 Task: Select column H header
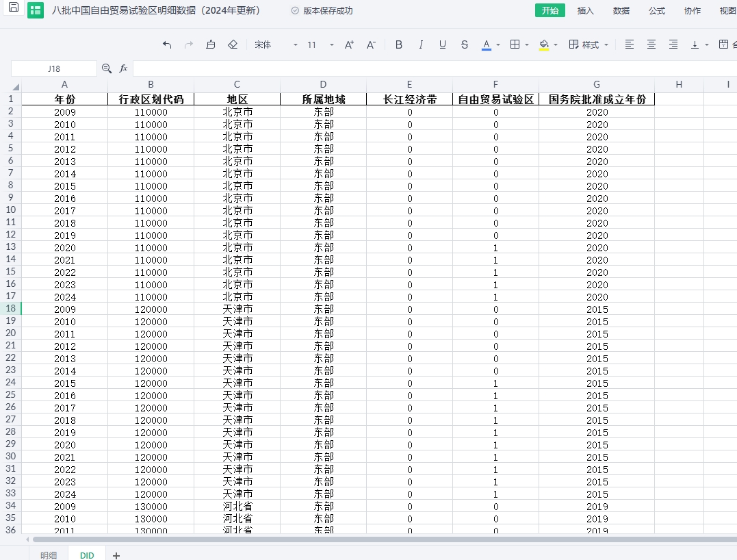[x=679, y=85]
